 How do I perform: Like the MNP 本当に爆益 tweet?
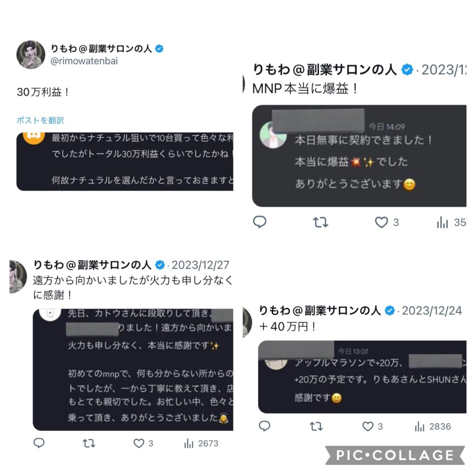(381, 222)
